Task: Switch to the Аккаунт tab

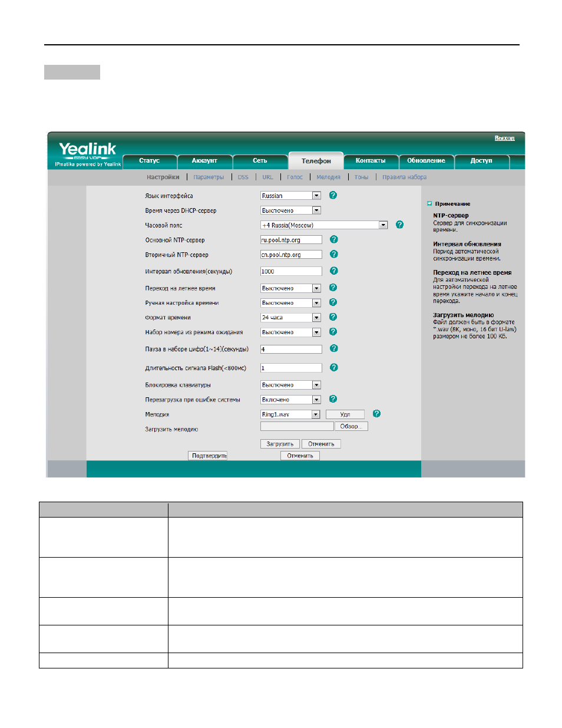Action: pos(204,161)
